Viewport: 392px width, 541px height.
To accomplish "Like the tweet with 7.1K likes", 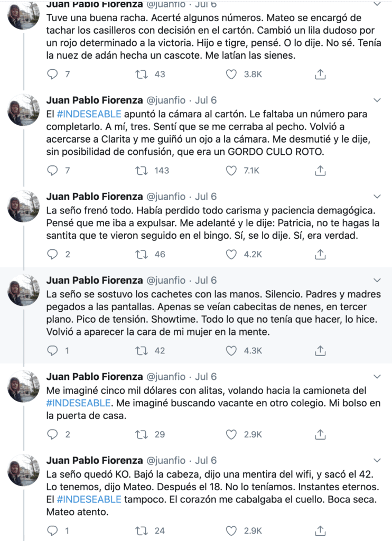I will point(231,170).
